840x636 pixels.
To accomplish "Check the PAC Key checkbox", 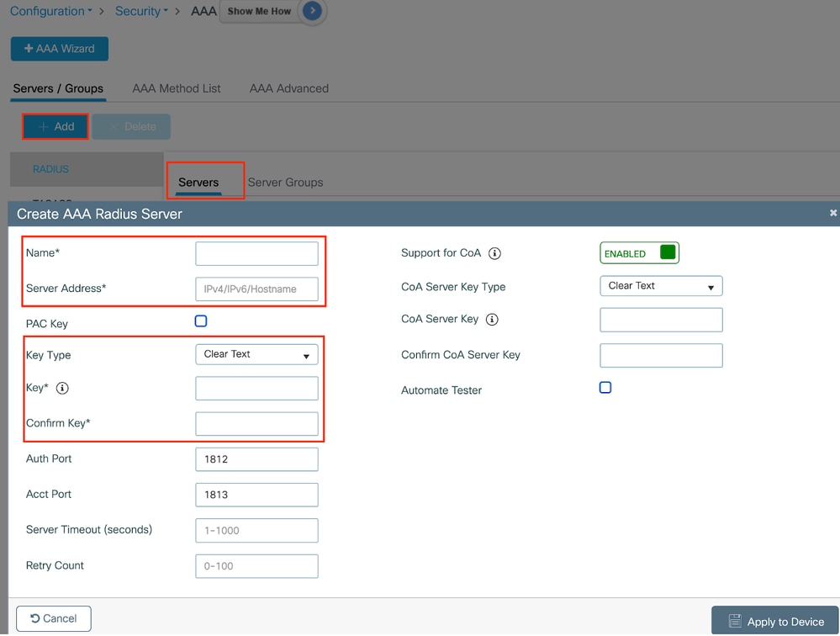I will tap(201, 321).
